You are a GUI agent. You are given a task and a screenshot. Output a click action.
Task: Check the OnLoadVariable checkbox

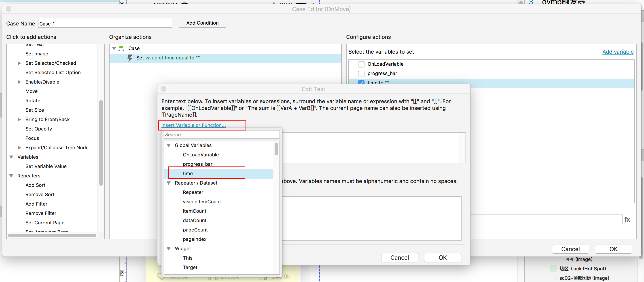[361, 64]
